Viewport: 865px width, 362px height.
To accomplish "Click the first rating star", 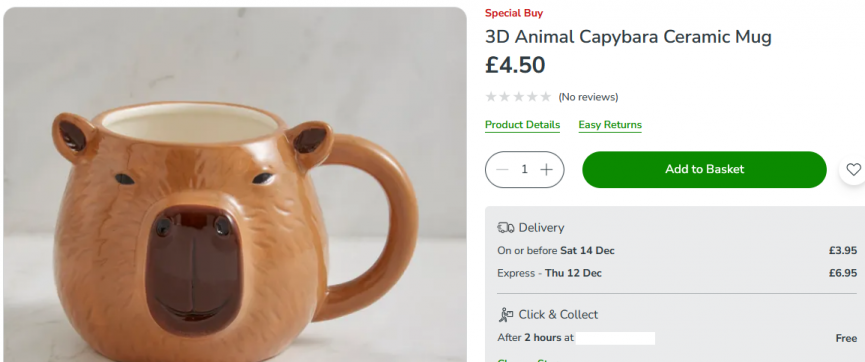I will pyautogui.click(x=490, y=97).
